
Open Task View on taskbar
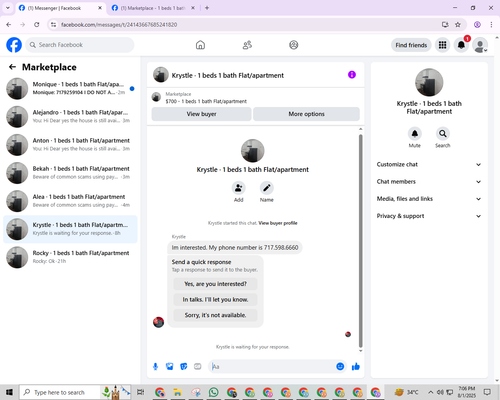tap(141, 392)
